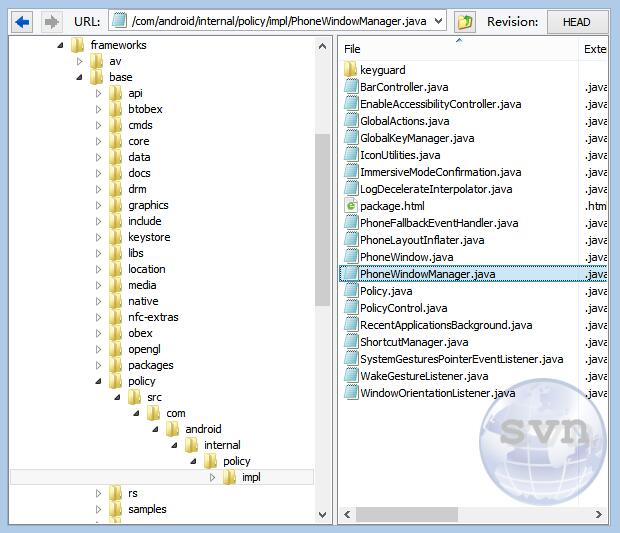Click the package.html file icon
620x533 pixels.
point(351,206)
